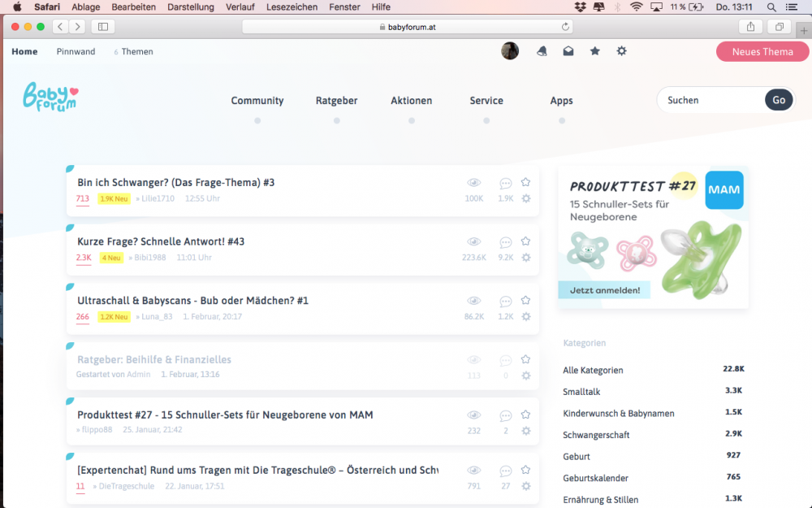
Task: Open the Lesezeichen menu in menu bar
Action: pyautogui.click(x=292, y=7)
